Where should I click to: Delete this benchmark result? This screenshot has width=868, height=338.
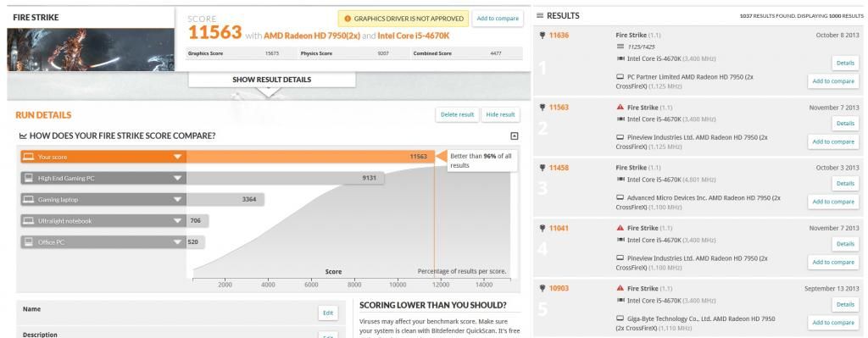tap(457, 114)
